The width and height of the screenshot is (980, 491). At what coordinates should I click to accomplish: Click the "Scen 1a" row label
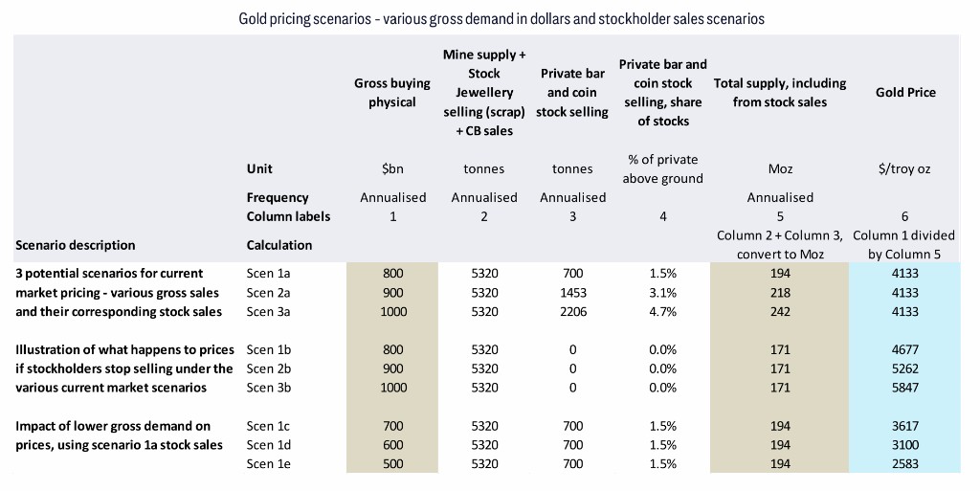271,273
